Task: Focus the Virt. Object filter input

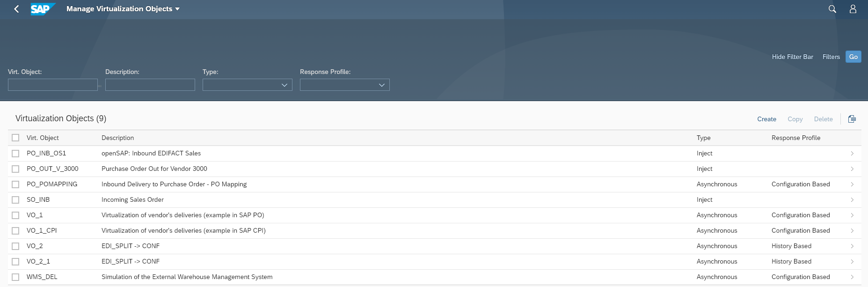Action: click(x=52, y=85)
